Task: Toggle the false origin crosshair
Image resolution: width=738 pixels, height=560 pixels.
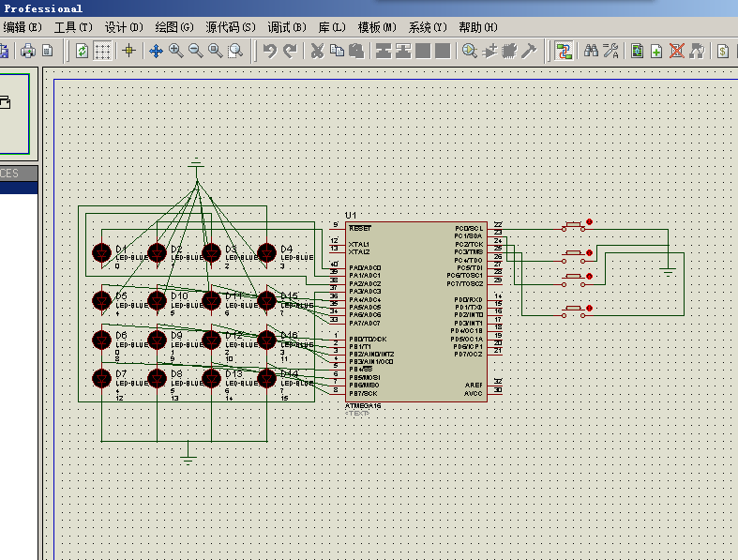Action: [128, 51]
